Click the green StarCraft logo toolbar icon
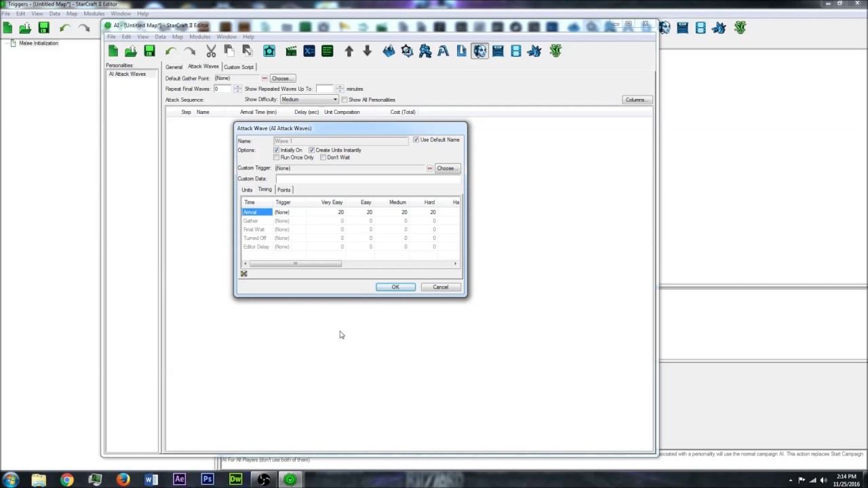This screenshot has width=868, height=488. 555,51
